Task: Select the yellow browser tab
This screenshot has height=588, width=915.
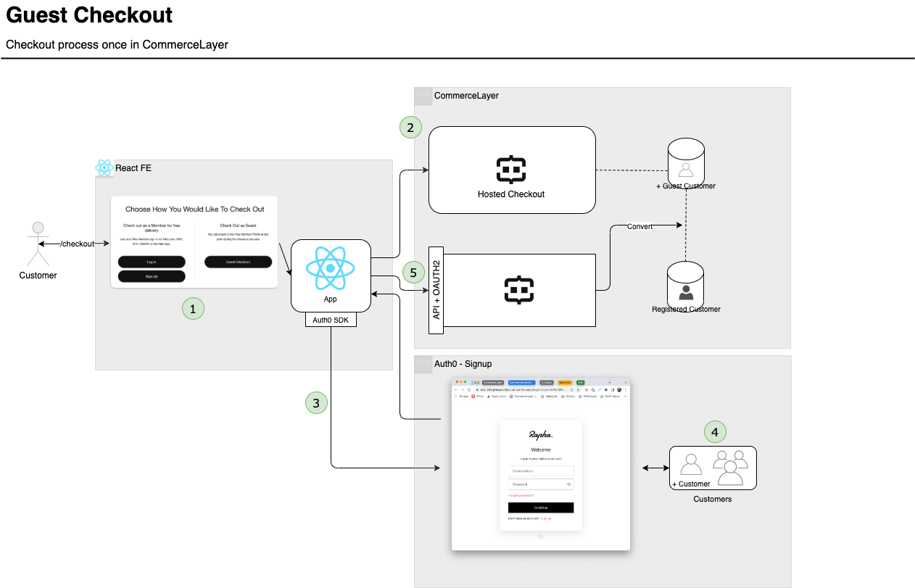Action: [565, 382]
